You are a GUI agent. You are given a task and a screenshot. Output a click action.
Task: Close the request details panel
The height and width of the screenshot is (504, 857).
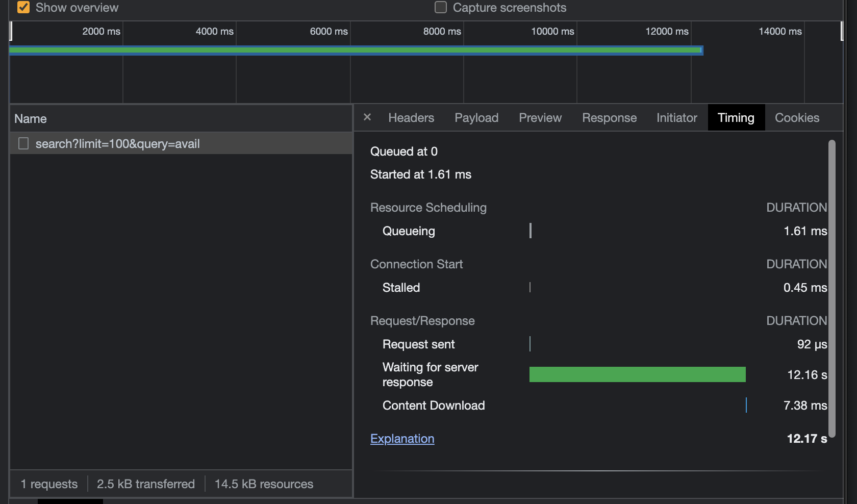pos(367,117)
